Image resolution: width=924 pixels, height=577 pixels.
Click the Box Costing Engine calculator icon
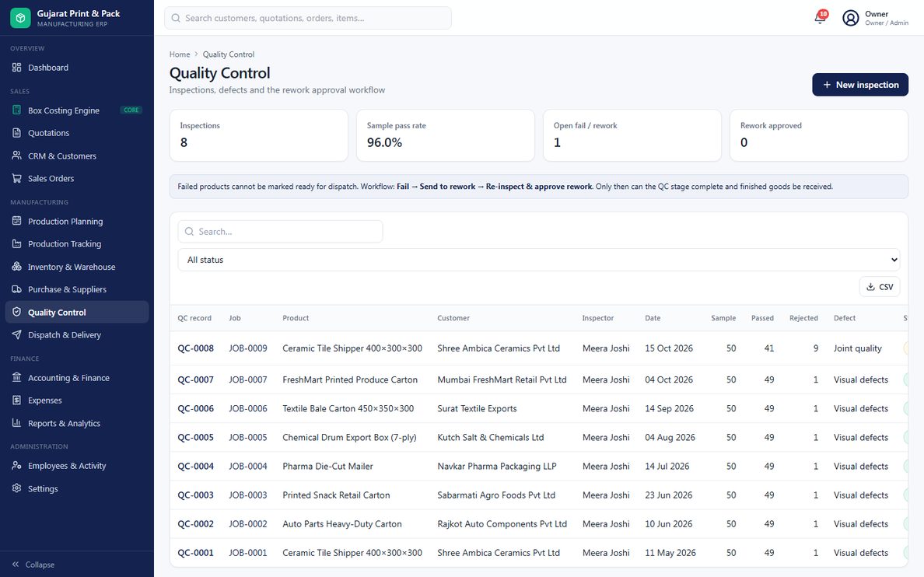point(16,110)
